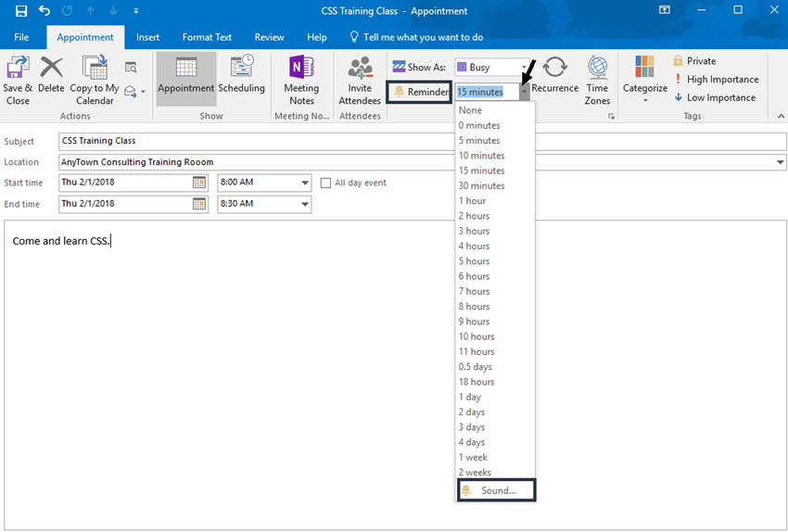Open the 8:30 AM end time dropdown
The height and width of the screenshot is (532, 788).
(x=305, y=204)
